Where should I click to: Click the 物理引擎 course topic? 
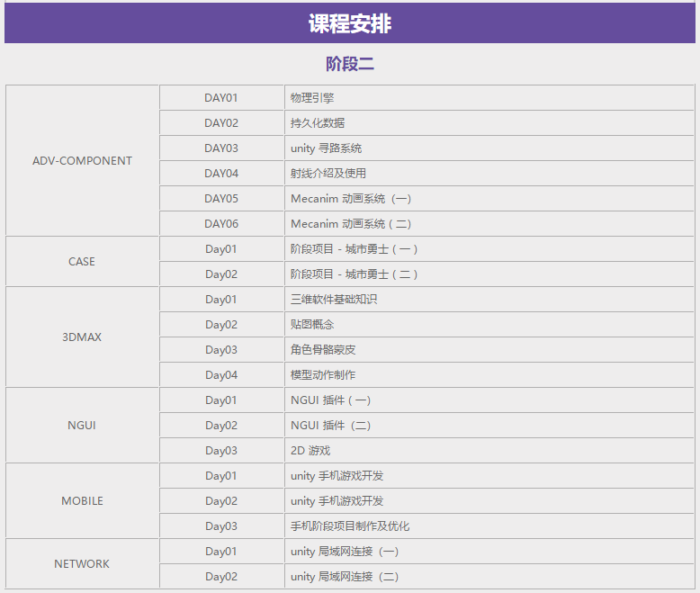pyautogui.click(x=312, y=98)
